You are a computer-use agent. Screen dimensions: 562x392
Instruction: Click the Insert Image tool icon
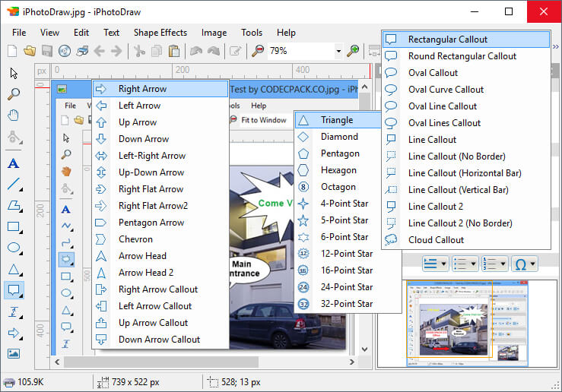14,353
